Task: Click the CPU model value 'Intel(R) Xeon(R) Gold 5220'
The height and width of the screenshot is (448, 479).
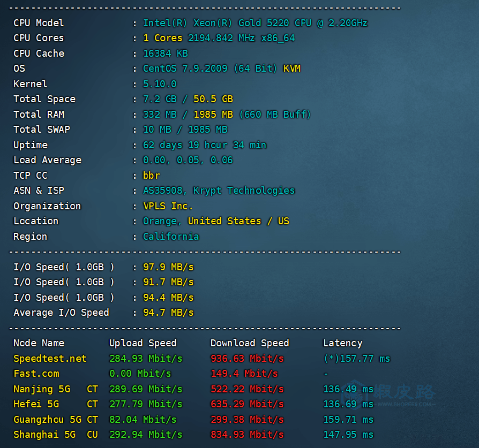Action: (216, 23)
